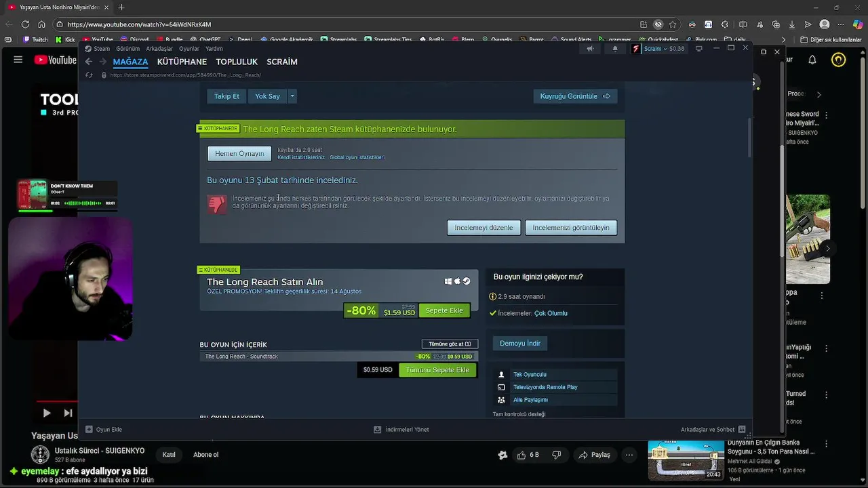Open Steam menu in Steam menu bar
The height and width of the screenshot is (488, 868).
102,49
